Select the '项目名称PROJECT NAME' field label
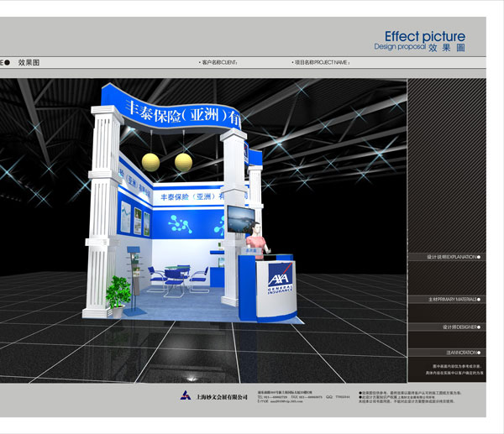This screenshot has height=434, width=504. (321, 62)
